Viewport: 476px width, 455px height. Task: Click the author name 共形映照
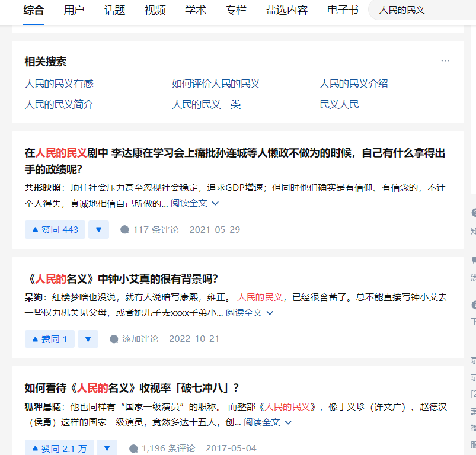pos(43,188)
